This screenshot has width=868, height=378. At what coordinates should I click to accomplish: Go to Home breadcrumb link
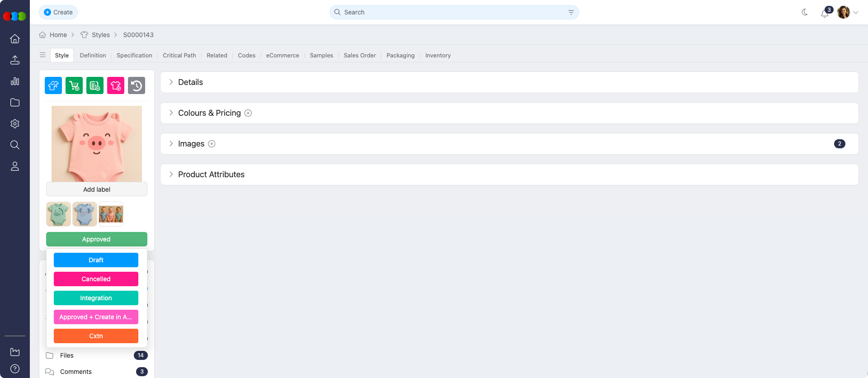pos(58,35)
